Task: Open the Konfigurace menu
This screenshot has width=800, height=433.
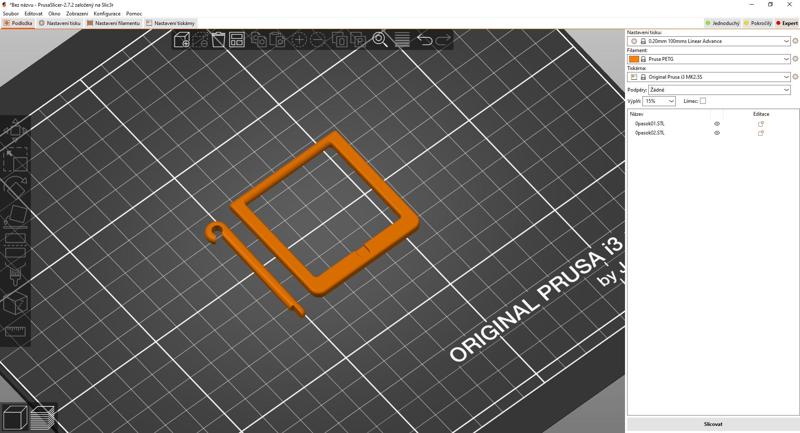Action: click(107, 14)
